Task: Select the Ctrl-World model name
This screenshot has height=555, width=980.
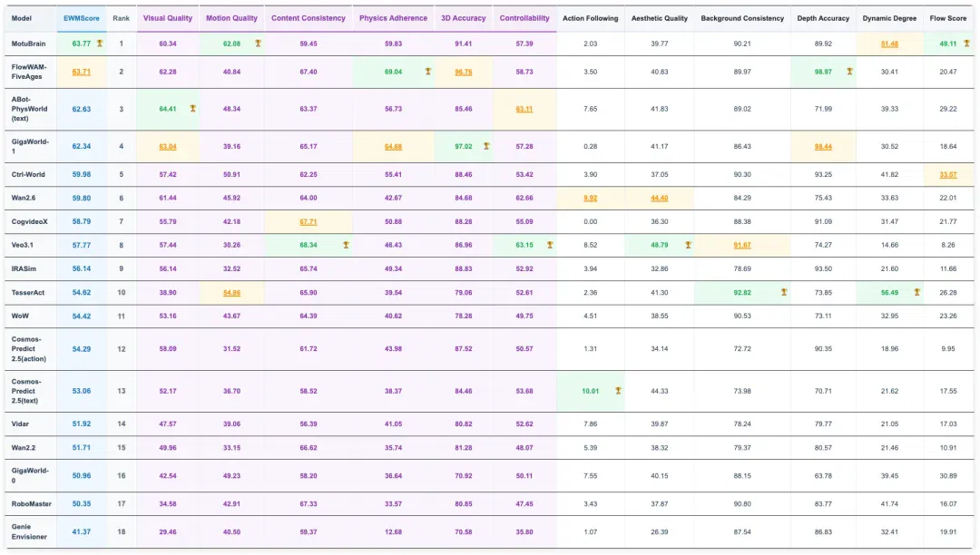Action: point(28,174)
